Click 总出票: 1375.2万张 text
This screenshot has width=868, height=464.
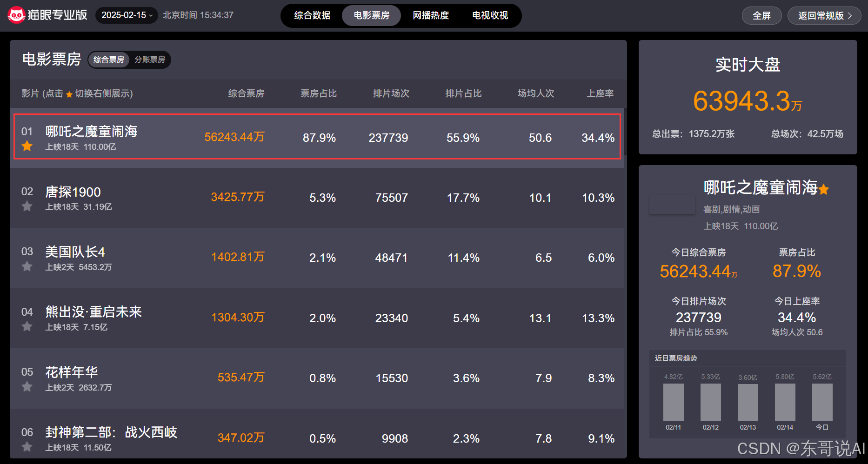click(694, 134)
